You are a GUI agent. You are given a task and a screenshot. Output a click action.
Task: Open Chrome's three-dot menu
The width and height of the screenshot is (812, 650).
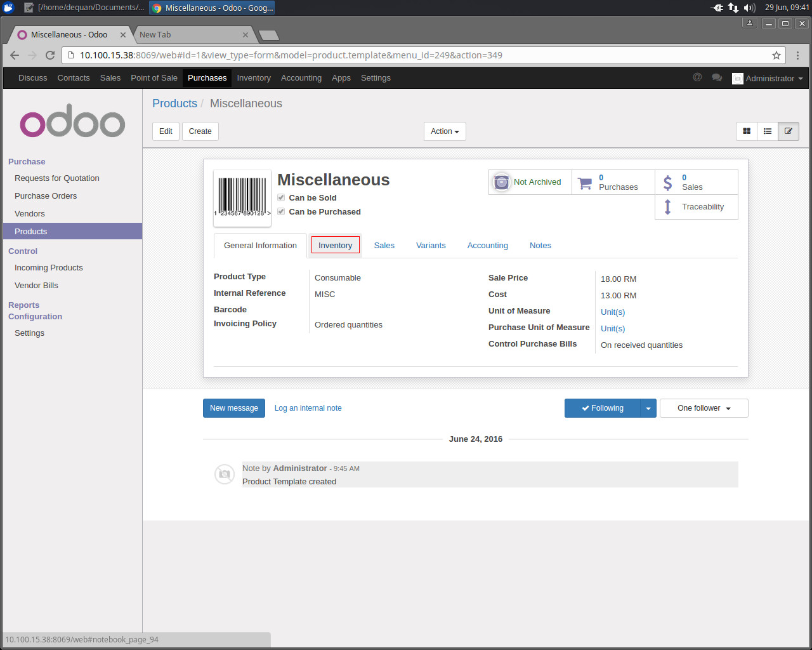(x=797, y=55)
